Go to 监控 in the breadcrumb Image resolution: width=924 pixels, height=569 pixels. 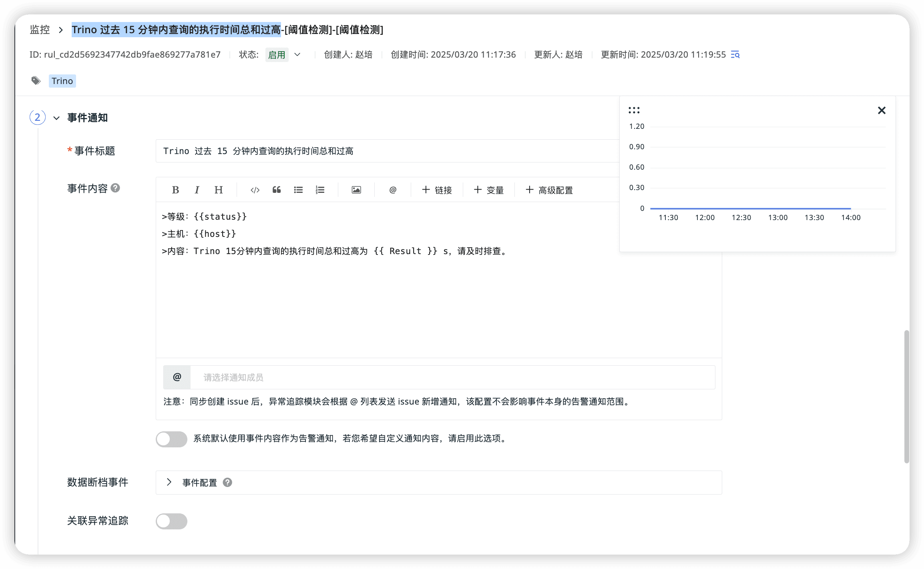[x=40, y=30]
